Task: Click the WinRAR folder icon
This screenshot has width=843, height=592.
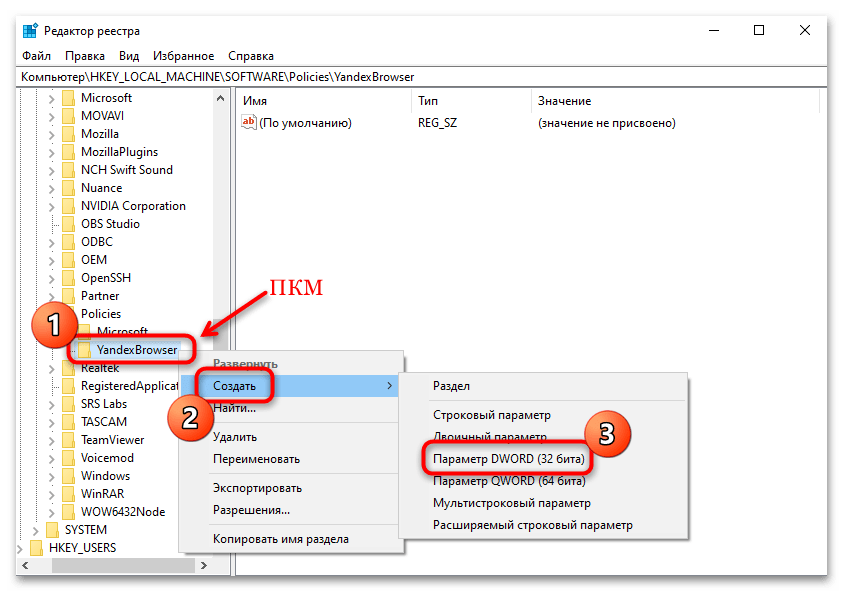Action: (68, 494)
